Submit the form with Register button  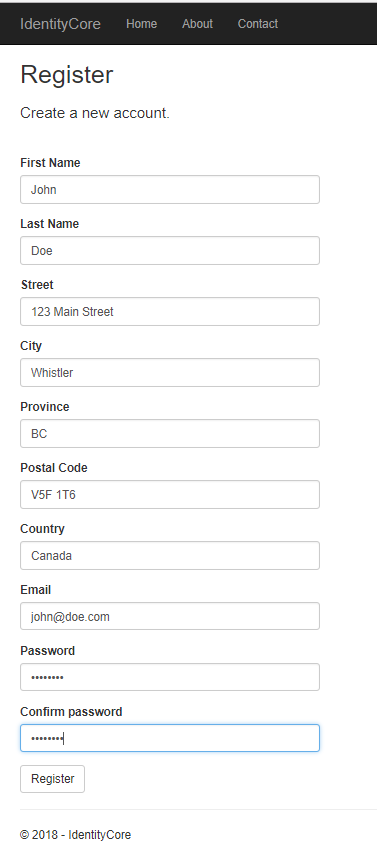(x=52, y=779)
